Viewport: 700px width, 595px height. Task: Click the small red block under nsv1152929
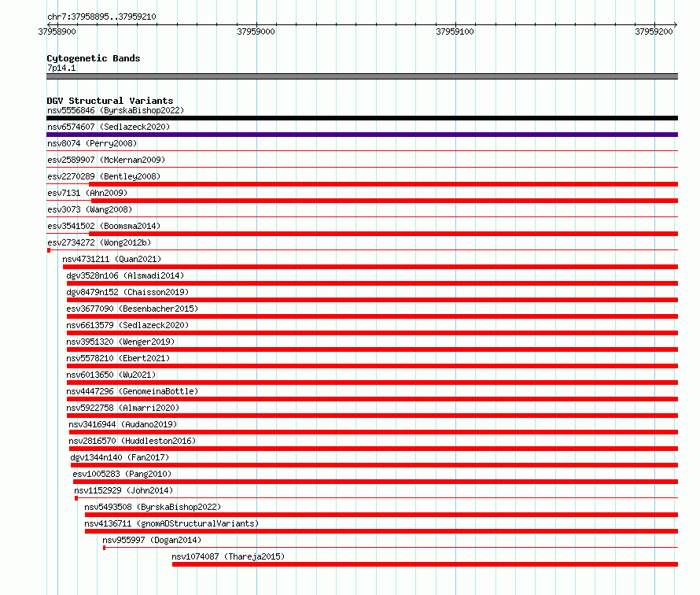pos(76,498)
